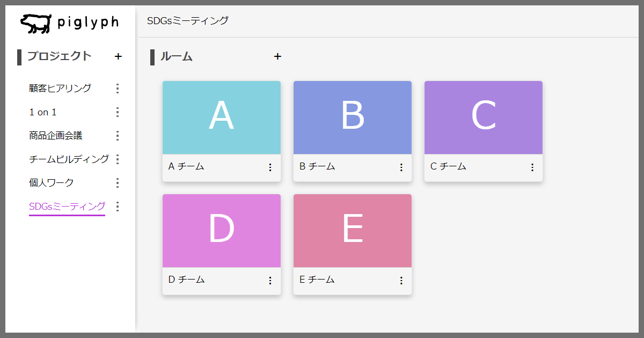Open E チーム room kebab menu
The height and width of the screenshot is (338, 644).
[x=401, y=281]
